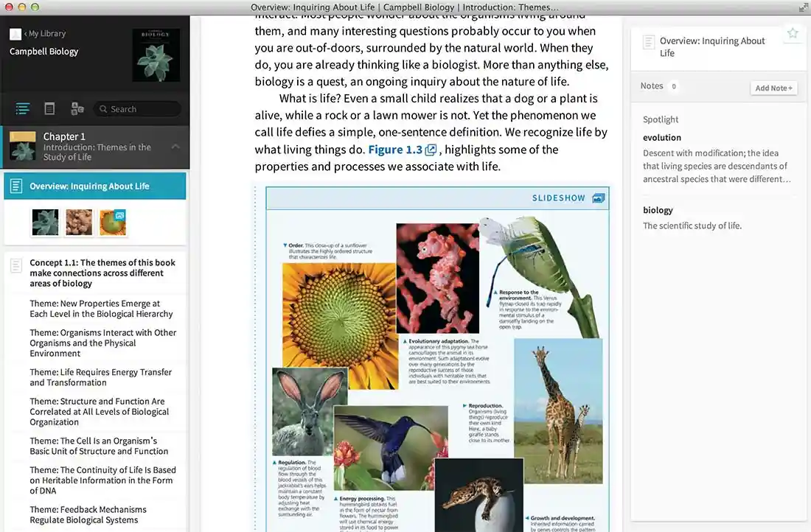Select the evolution spotlight term
The height and width of the screenshot is (532, 811).
[x=661, y=138]
